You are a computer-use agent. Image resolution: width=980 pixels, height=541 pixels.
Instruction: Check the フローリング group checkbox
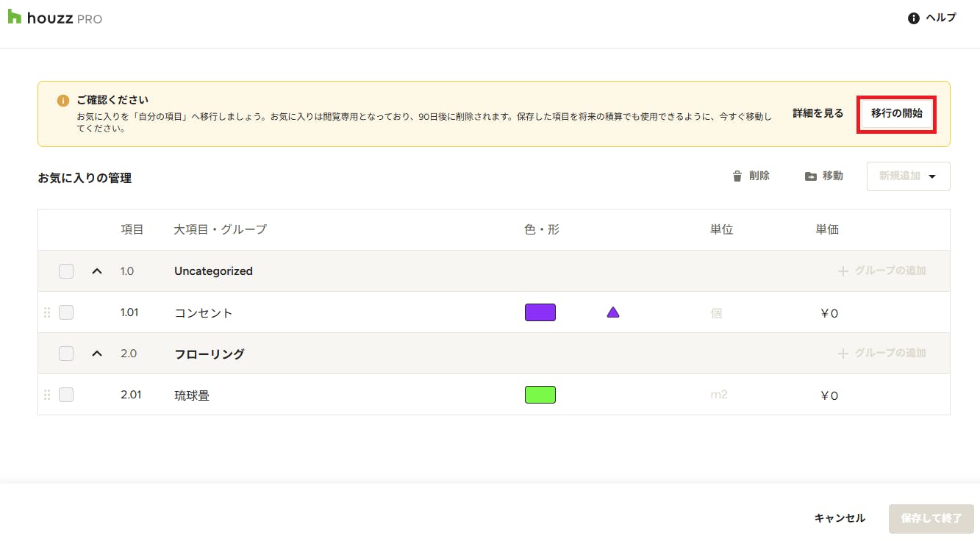tap(66, 354)
